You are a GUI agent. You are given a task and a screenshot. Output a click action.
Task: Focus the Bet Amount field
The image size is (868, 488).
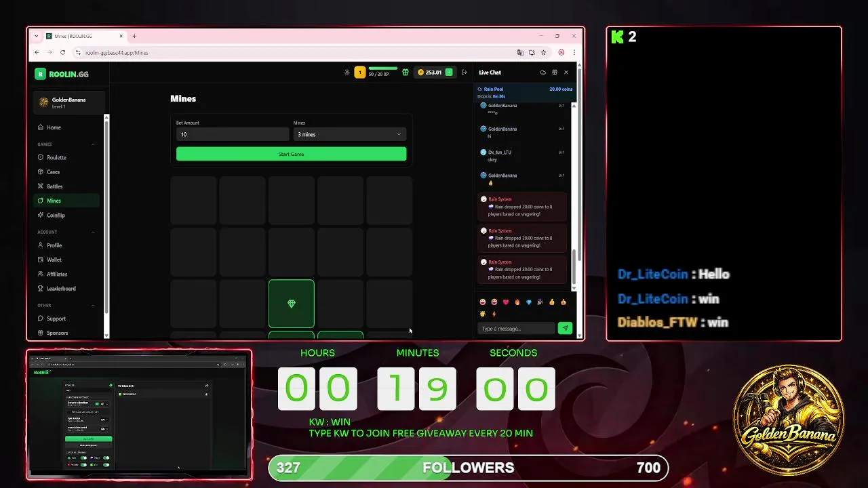coord(233,134)
